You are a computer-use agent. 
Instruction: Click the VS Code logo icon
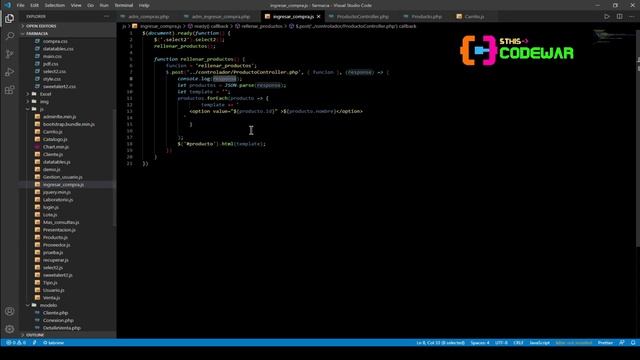7,5
